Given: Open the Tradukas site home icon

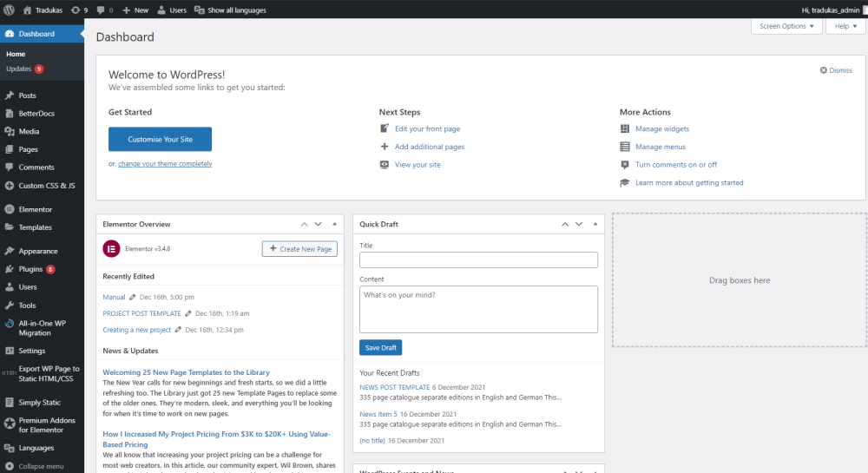Looking at the screenshot, I should tap(27, 10).
